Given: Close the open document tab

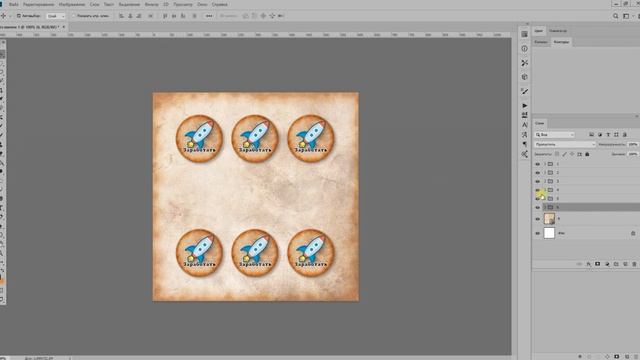Looking at the screenshot, I should [x=64, y=27].
